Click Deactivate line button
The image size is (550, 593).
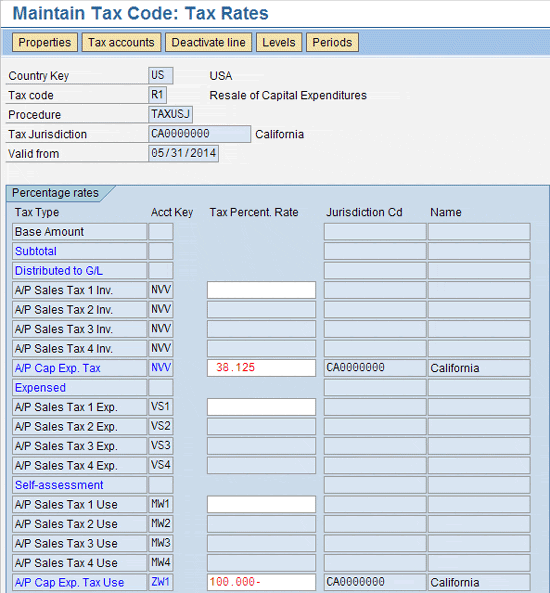(208, 42)
